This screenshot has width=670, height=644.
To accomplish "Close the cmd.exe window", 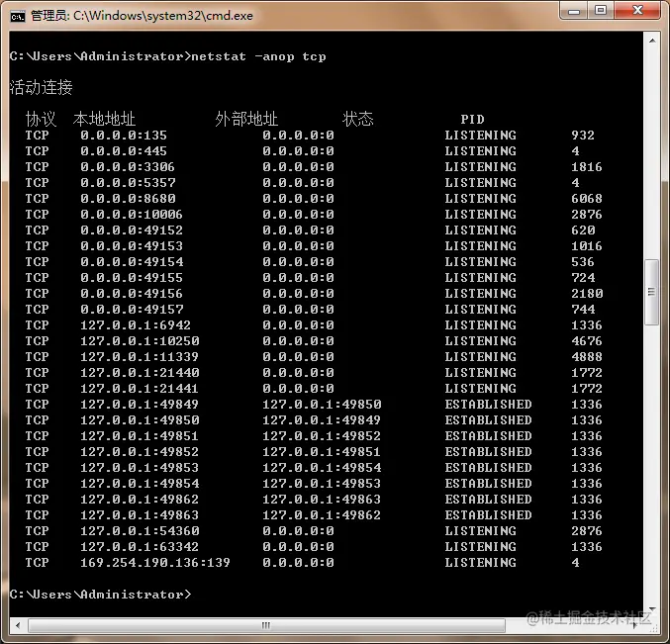I will pos(637,11).
